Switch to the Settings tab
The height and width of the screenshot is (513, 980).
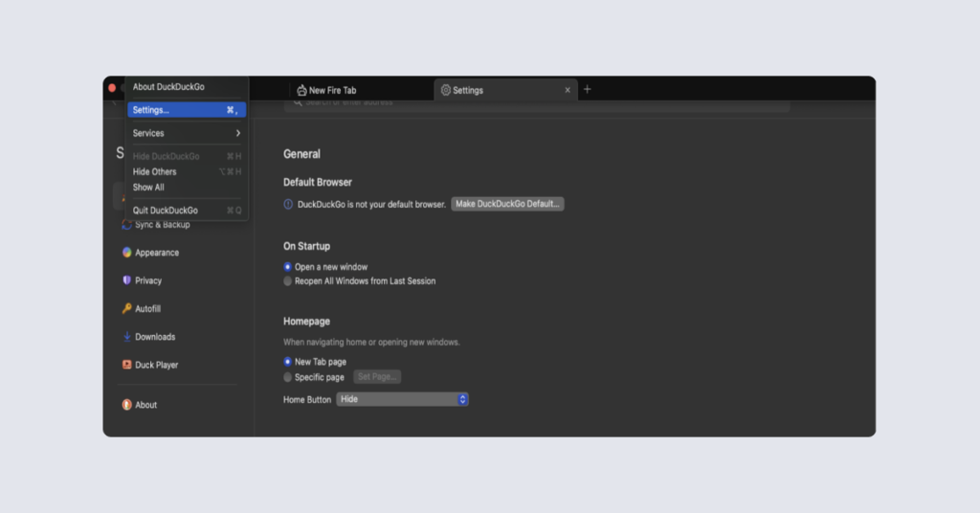[505, 90]
